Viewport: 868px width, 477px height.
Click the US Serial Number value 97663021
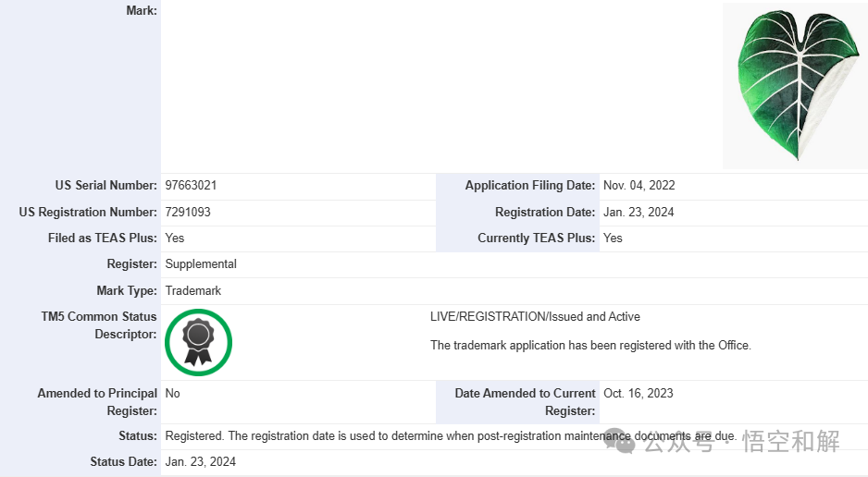pos(192,186)
